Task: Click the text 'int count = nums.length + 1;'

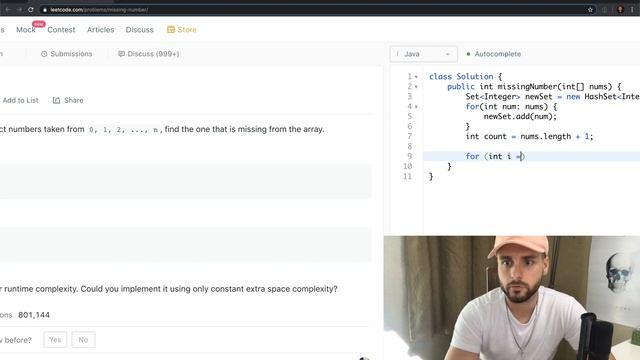Action: 529,136
